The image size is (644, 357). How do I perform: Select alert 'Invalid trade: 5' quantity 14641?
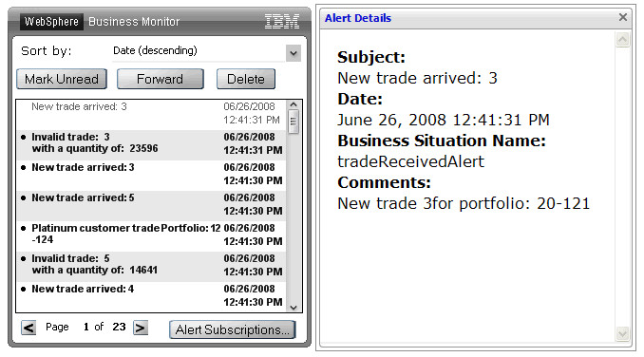(x=151, y=267)
